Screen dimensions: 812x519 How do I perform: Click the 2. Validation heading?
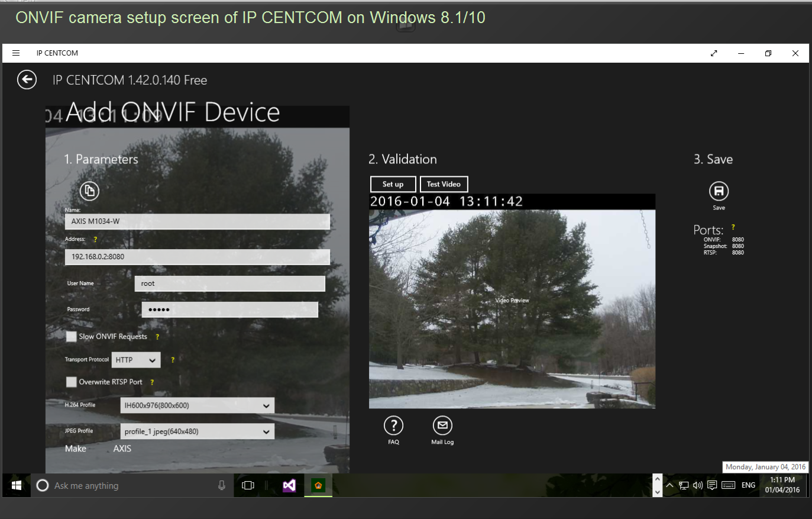click(x=403, y=159)
